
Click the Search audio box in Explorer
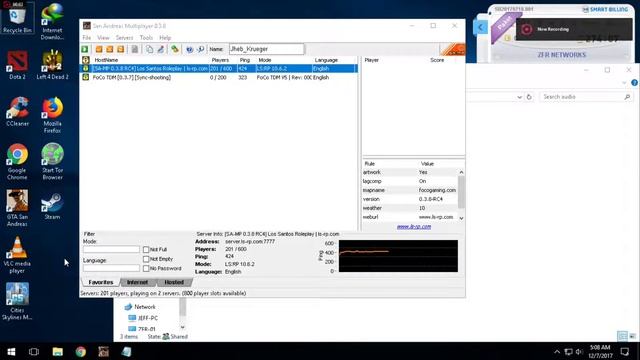tap(586, 97)
